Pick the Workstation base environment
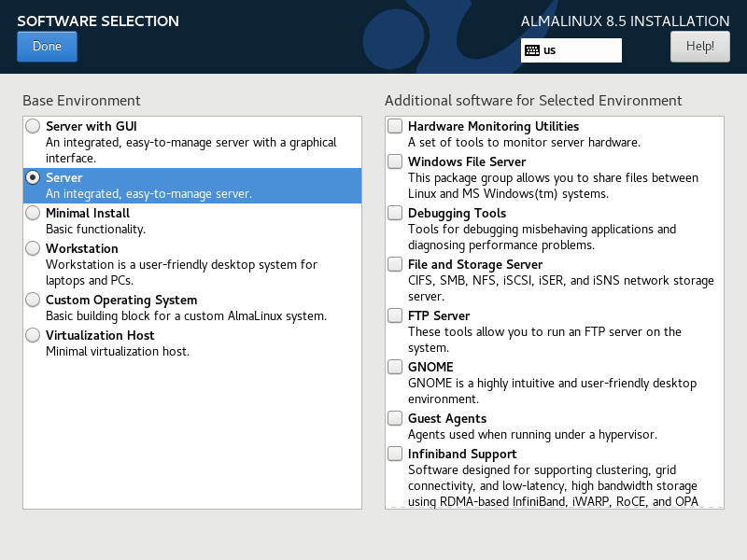The width and height of the screenshot is (747, 560). (34, 248)
